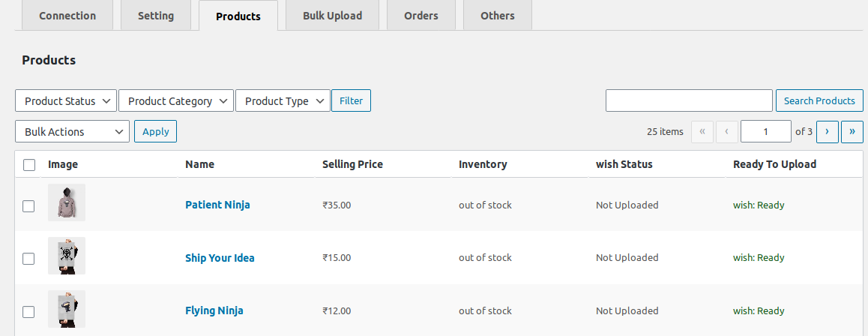Open the Patient Ninja product link
The width and height of the screenshot is (868, 336).
click(x=217, y=205)
